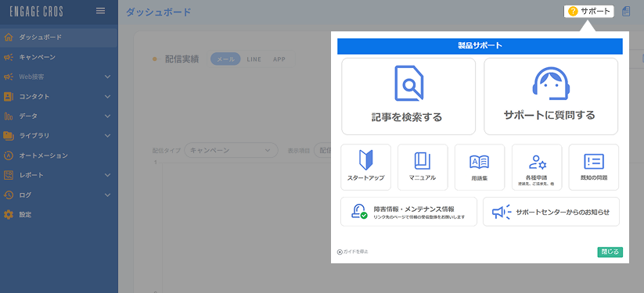Click サポートに質問する text
This screenshot has width=644, height=293.
tap(549, 116)
